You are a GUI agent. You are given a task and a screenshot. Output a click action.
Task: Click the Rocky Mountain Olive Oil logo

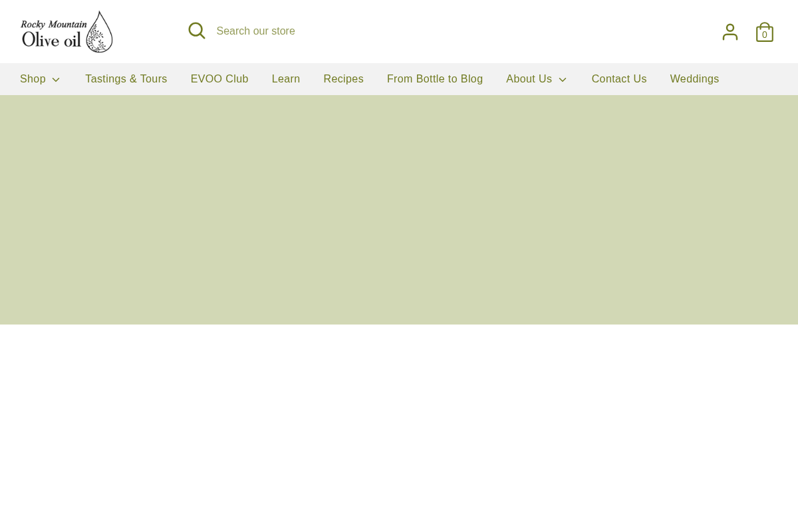pos(66,31)
